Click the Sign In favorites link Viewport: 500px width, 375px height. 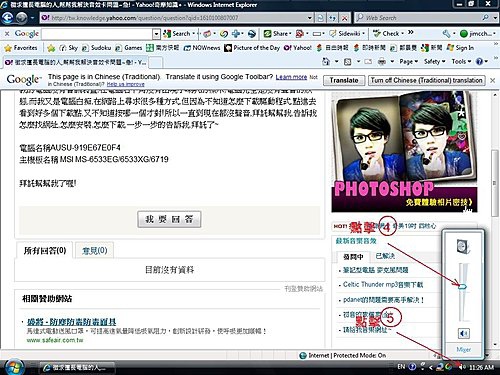[460, 48]
